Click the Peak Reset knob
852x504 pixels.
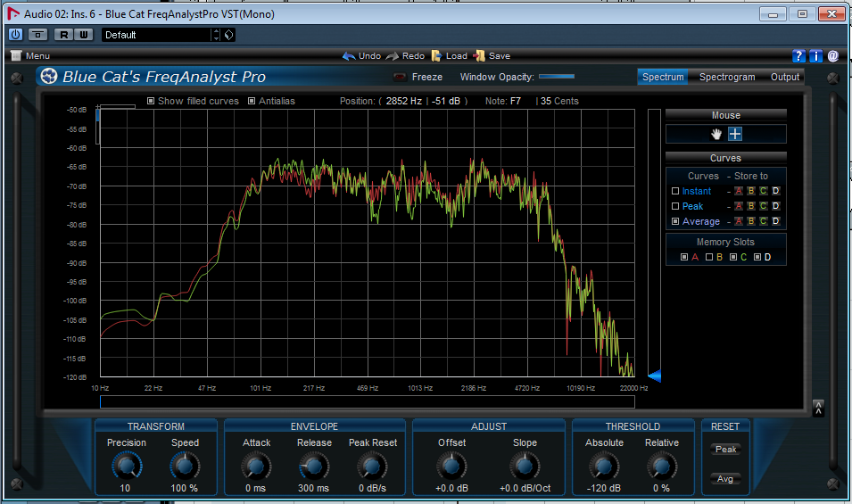pos(372,466)
